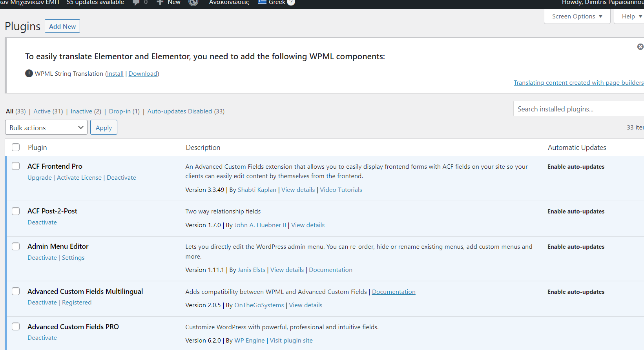Click the Add New plugin button
Screen dimensions: 644x350
pyautogui.click(x=62, y=26)
